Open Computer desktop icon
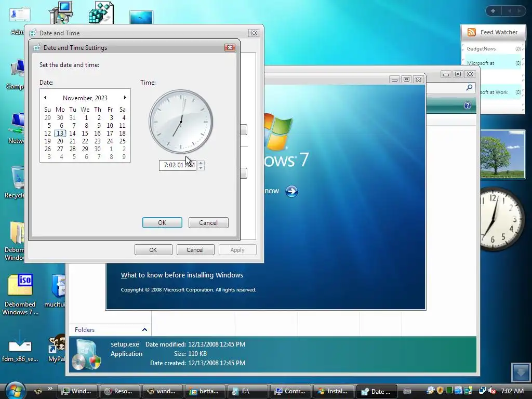Image resolution: width=532 pixels, height=399 pixels. tap(16, 75)
